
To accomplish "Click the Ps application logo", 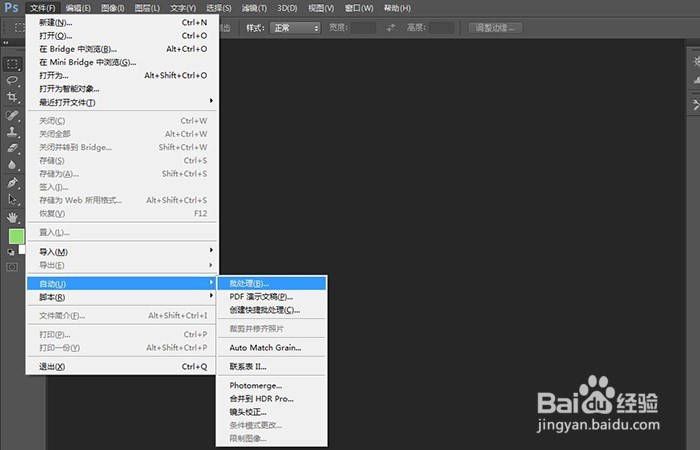I will [11, 7].
